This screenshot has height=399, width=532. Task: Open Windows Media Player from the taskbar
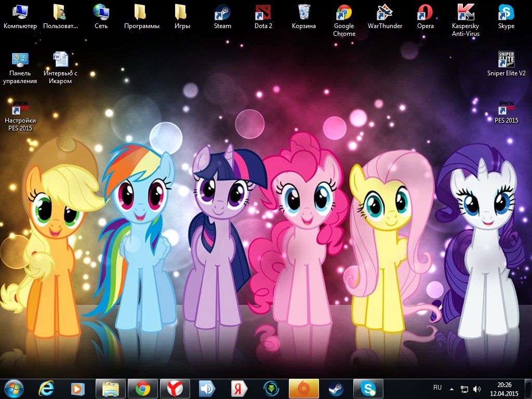pos(78,389)
